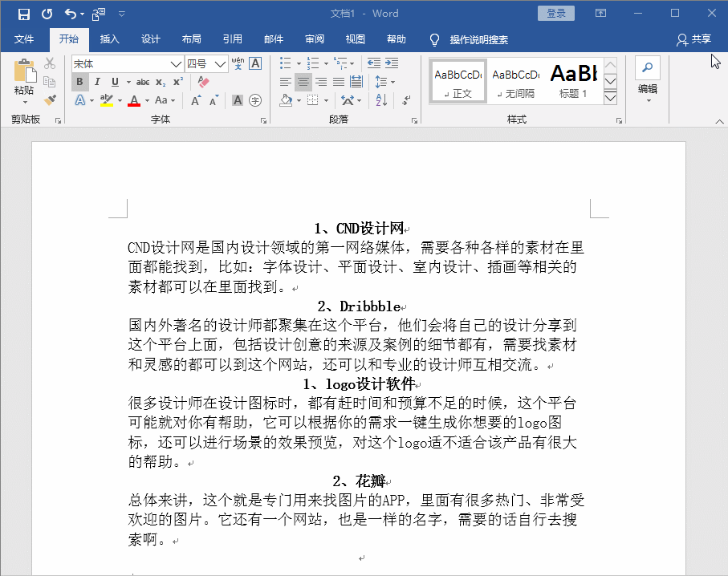Open paragraph shading paint bucket
Screen dimensions: 728x576
[286, 100]
